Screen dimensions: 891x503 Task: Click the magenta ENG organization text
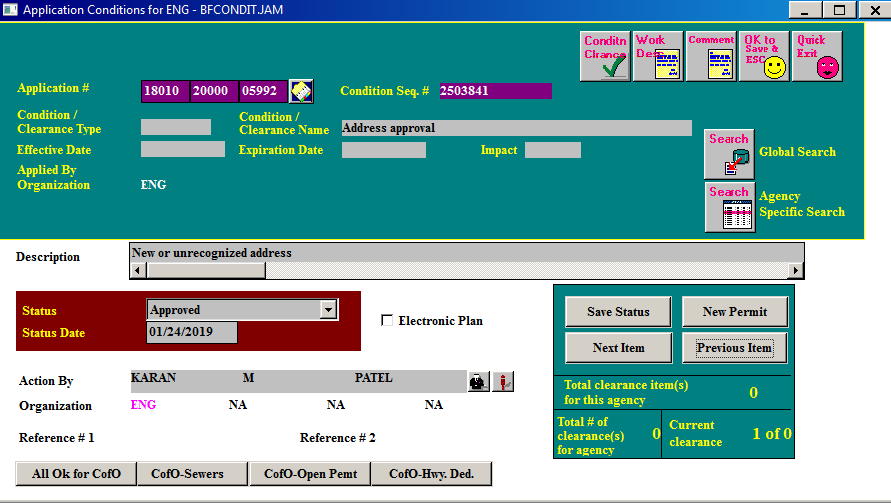click(143, 405)
